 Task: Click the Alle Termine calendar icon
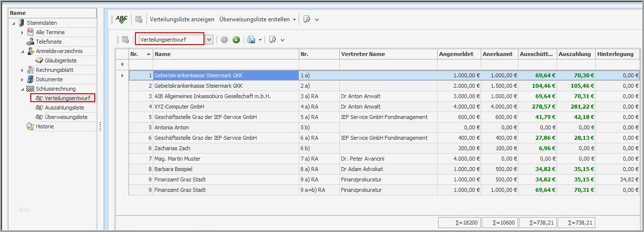30,32
